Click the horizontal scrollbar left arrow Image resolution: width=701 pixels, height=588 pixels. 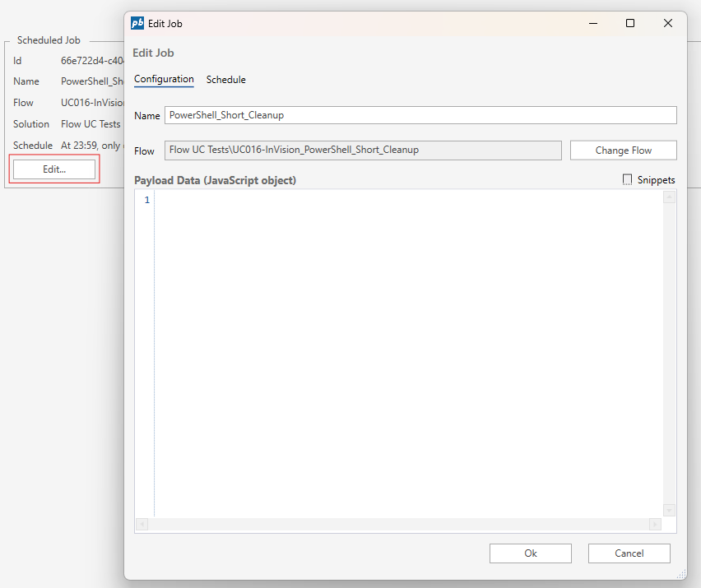(142, 524)
